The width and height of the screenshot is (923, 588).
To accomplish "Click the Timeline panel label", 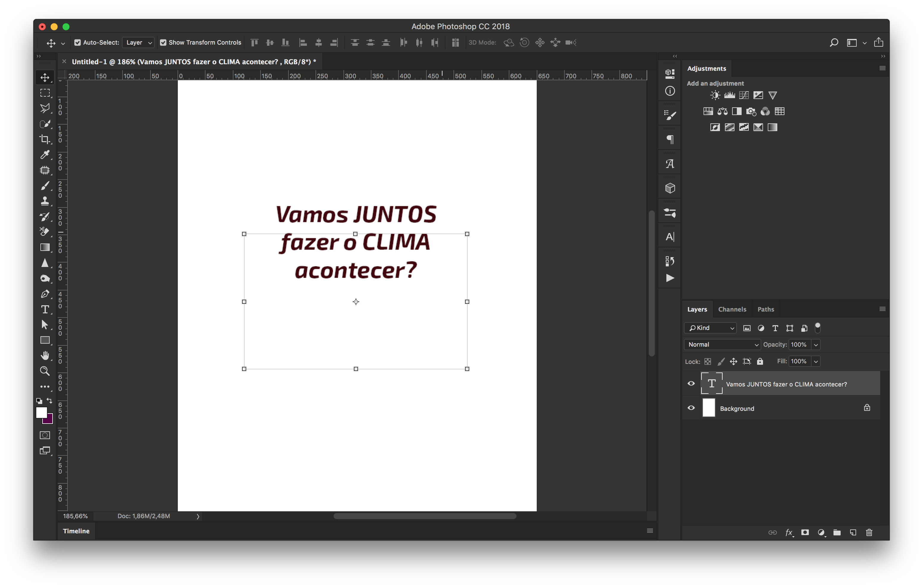I will pos(76,531).
